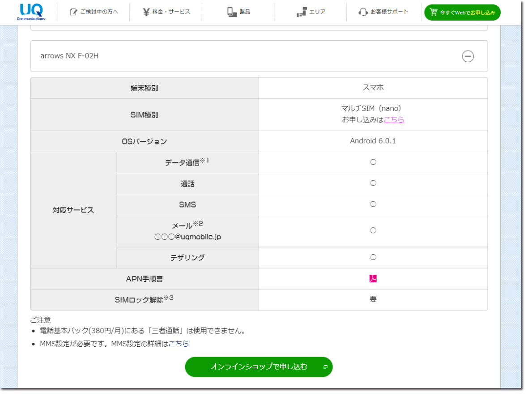
Task: Click the headset icon for お客様サポート
Action: pyautogui.click(x=363, y=12)
